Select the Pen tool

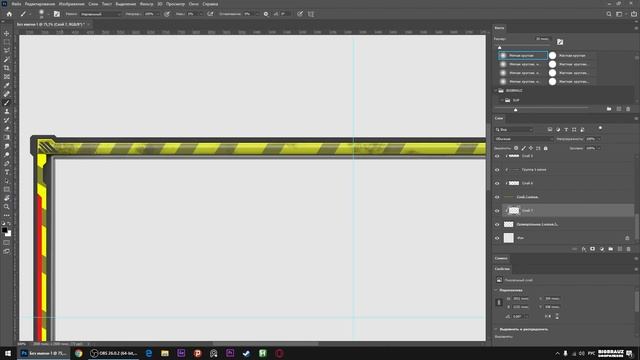(7, 163)
